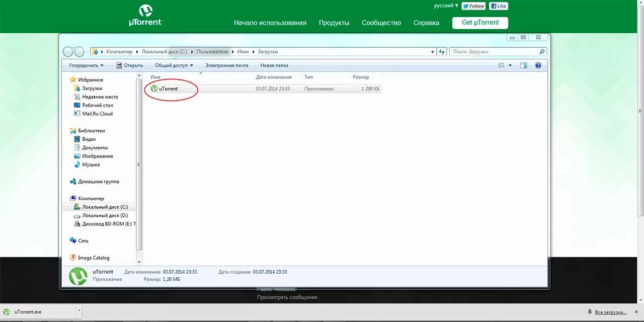Select Библиотеки in the navigation pane
644x322 pixels.
point(92,131)
